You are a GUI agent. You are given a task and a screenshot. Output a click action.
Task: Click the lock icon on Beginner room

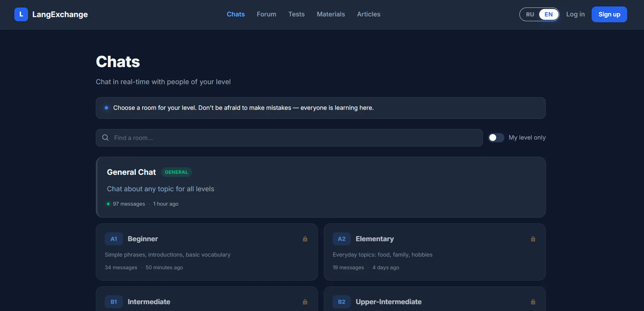tap(305, 239)
